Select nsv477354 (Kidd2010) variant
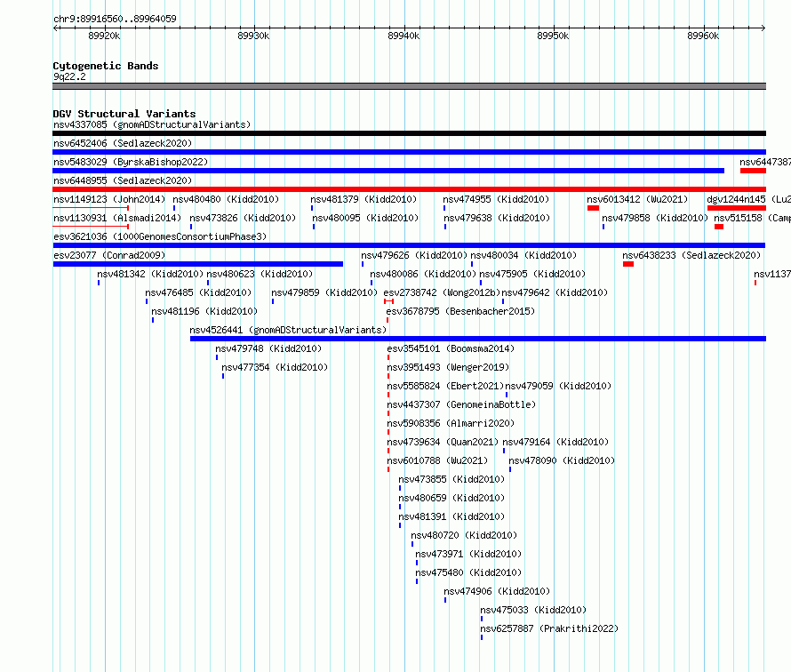The height and width of the screenshot is (672, 791). pyautogui.click(x=275, y=367)
